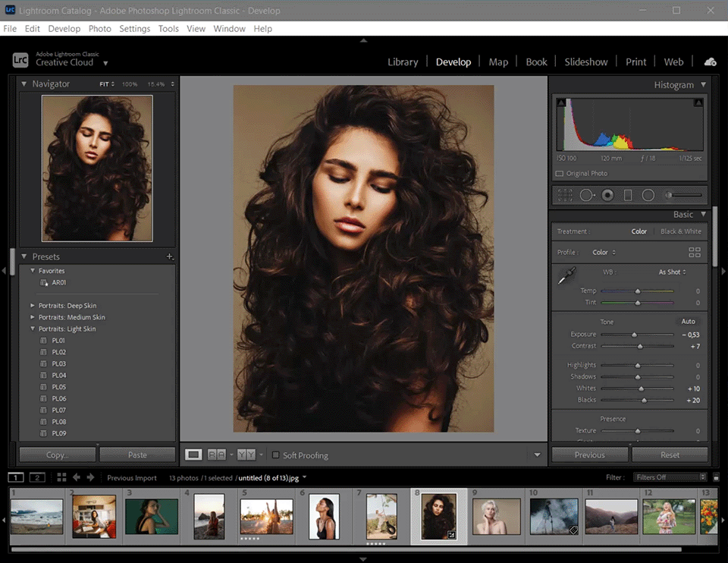Image resolution: width=728 pixels, height=563 pixels.
Task: Toggle highlight clipping indicator in histogram
Action: click(698, 102)
